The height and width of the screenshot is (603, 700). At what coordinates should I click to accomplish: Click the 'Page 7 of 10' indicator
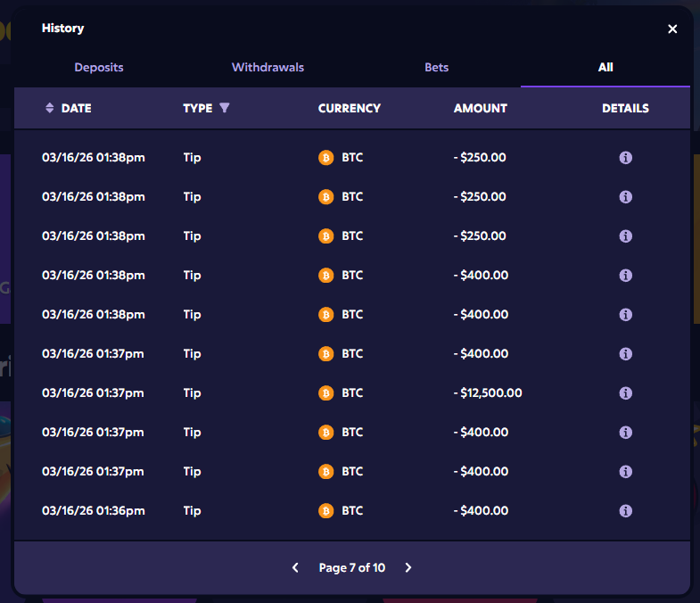click(x=352, y=567)
